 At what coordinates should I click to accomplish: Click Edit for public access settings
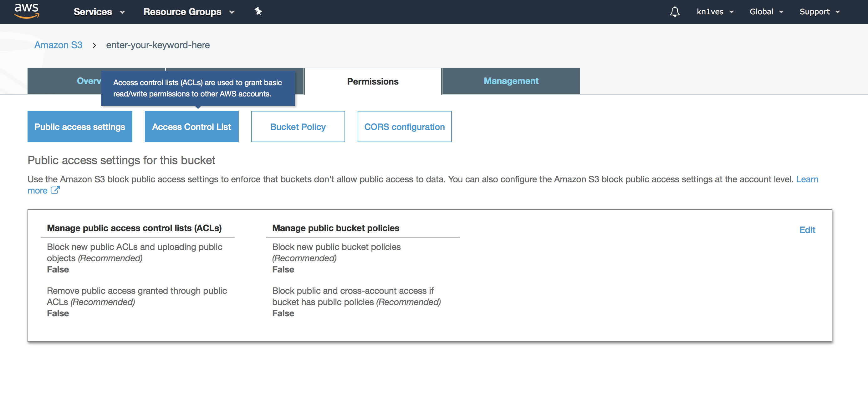(807, 230)
